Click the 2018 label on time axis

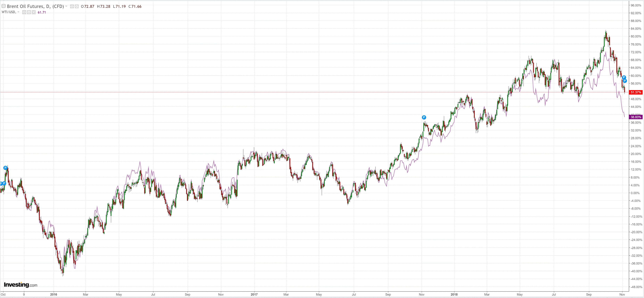point(454,295)
